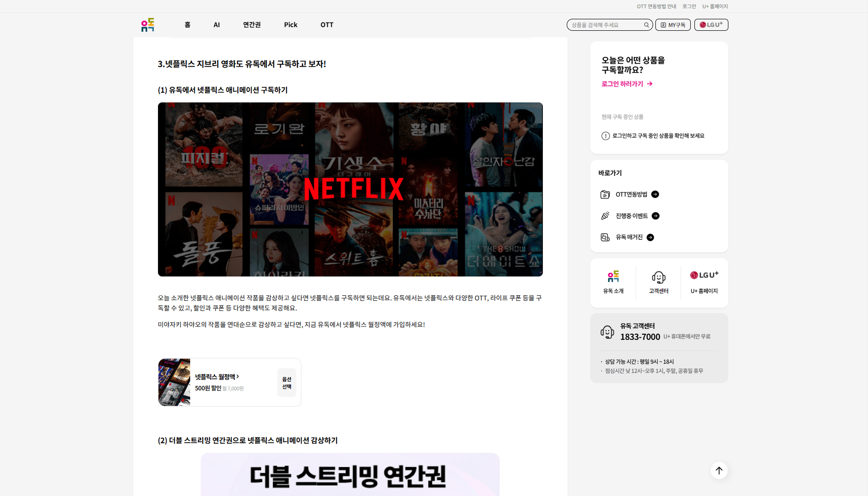The height and width of the screenshot is (496, 868).
Task: Click the arrow next to 로그인 하러가기
Action: click(x=650, y=84)
